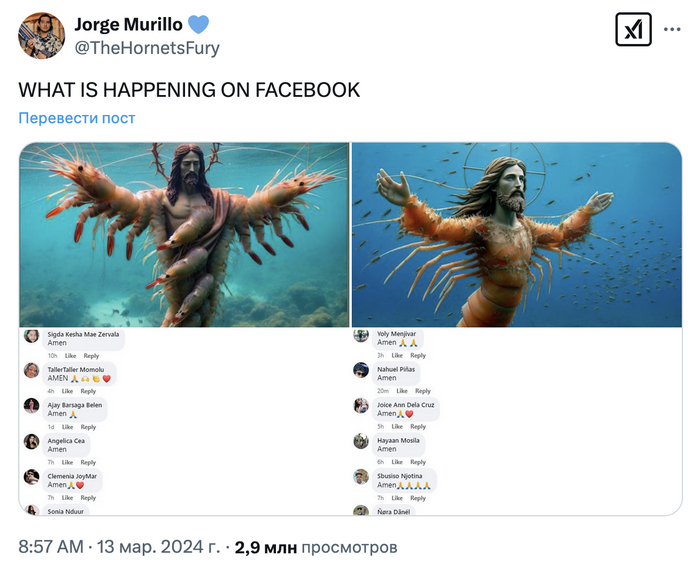Click Sbusiso Njotina's comment avatar
The height and width of the screenshot is (568, 700).
(x=361, y=478)
